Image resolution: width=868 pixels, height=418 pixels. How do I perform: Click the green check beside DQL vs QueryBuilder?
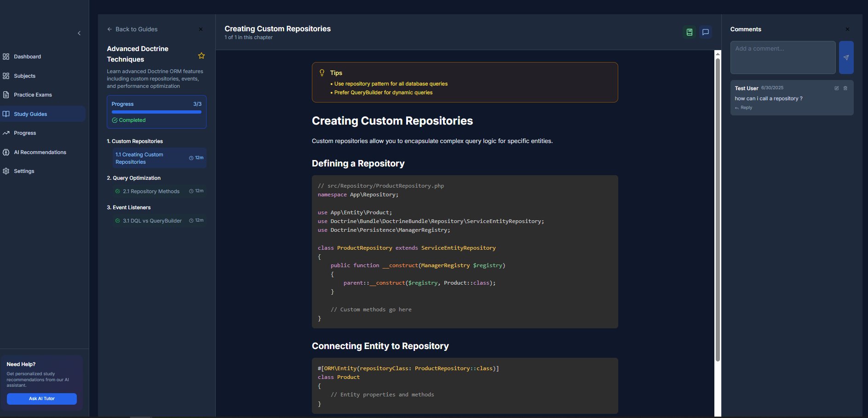118,221
